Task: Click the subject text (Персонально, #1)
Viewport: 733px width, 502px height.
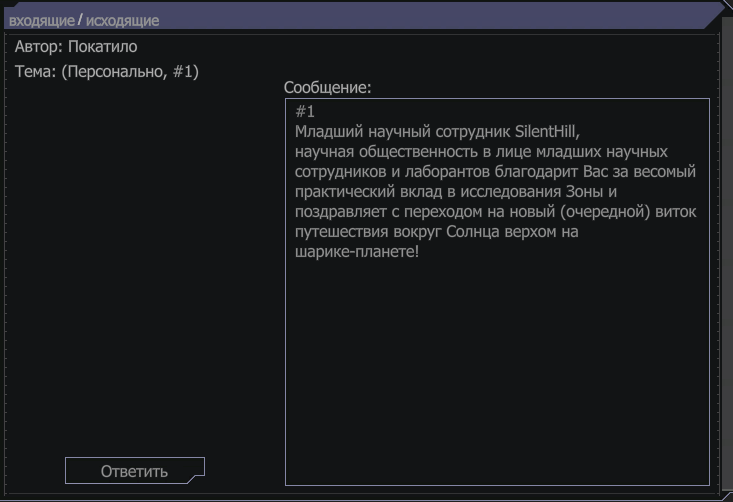Action: tap(130, 72)
